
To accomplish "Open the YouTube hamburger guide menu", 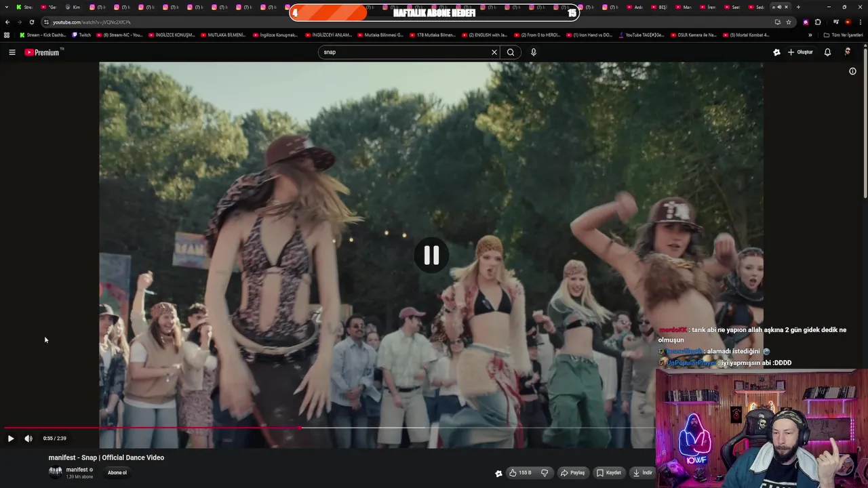I will point(12,52).
